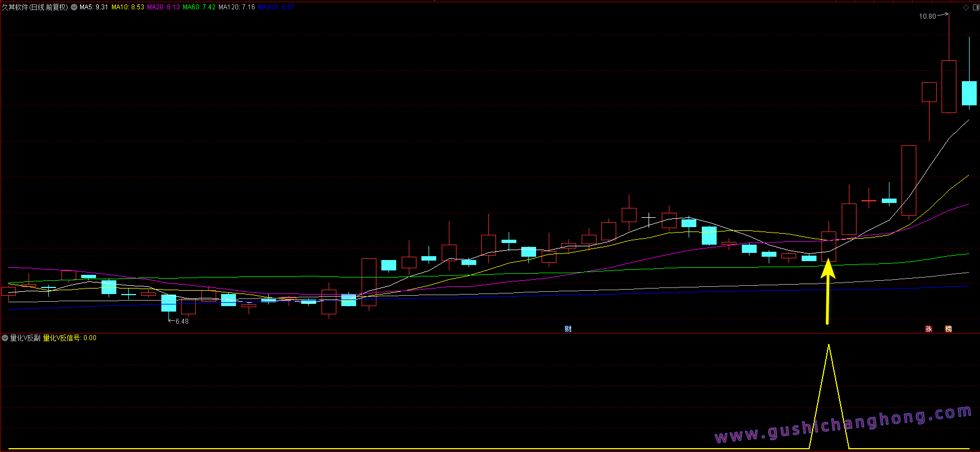This screenshot has width=980, height=452.
Task: Expand the 量化V反副 indicator dropdown arrow
Action: coord(5,338)
